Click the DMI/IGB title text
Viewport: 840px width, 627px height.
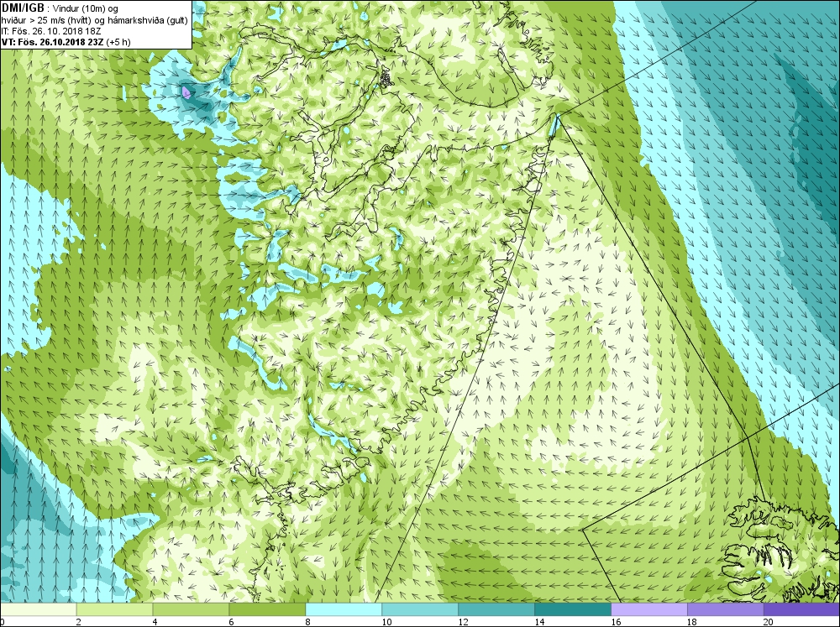click(x=23, y=8)
